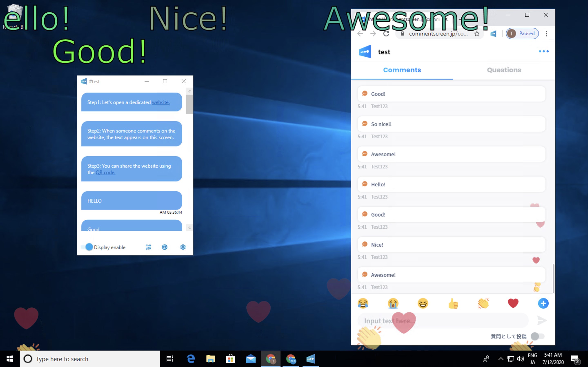
Task: Open Chrome's vertical three-dot menu
Action: point(546,34)
